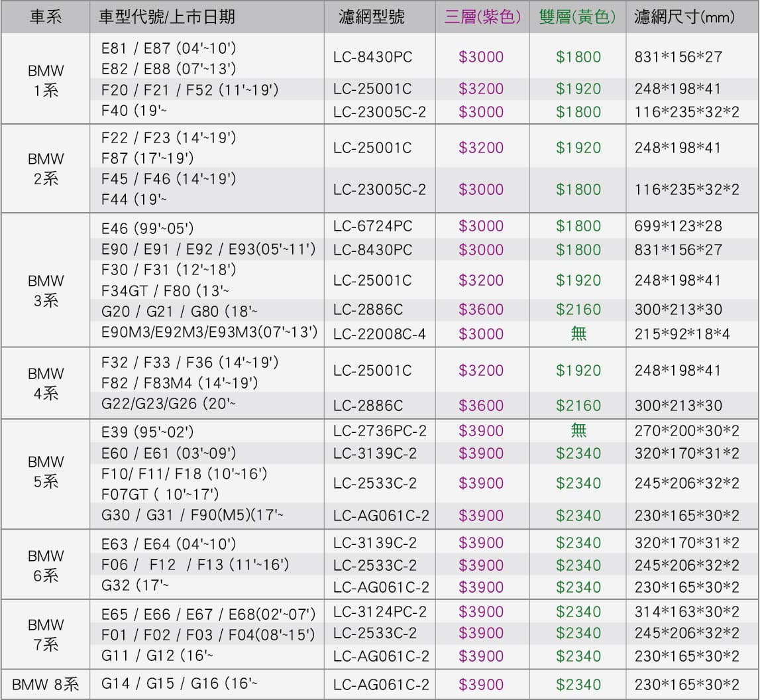Select the E82 / E88 (07'~13') model text

169,69
